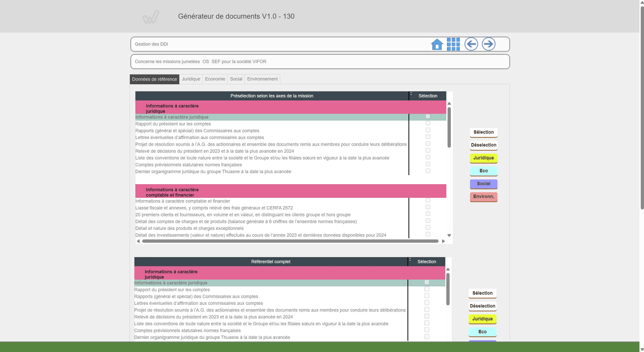Navigate forward with the right arrow icon
The height and width of the screenshot is (352, 644).
488,44
